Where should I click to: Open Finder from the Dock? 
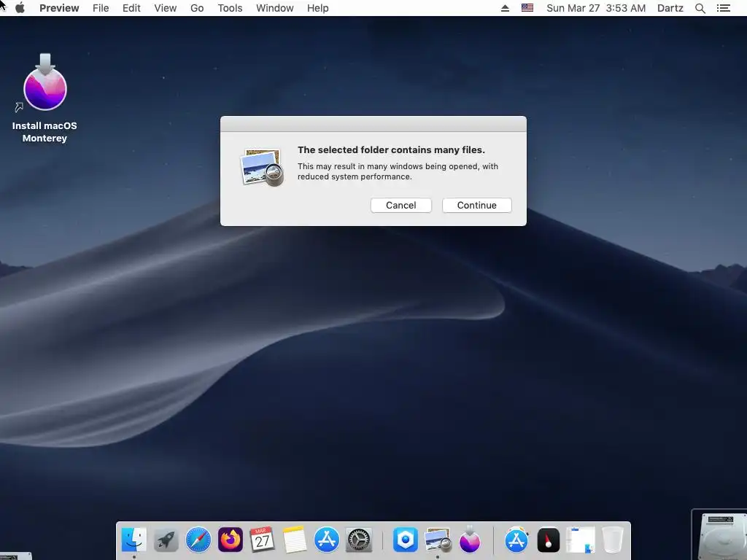pyautogui.click(x=134, y=540)
